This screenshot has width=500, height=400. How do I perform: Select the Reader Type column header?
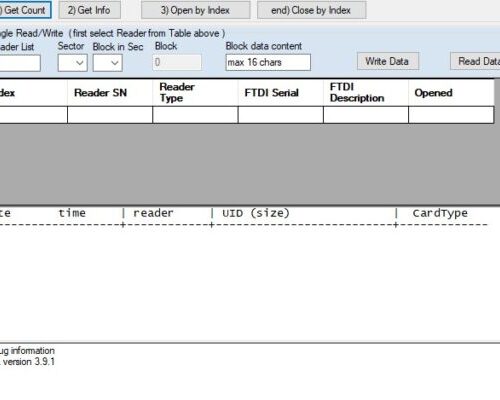(195, 93)
